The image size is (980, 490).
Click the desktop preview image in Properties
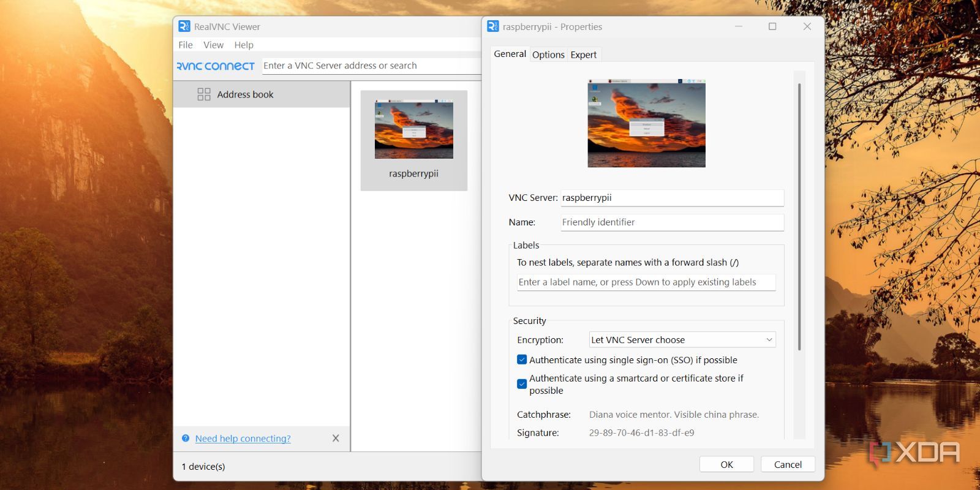click(646, 123)
